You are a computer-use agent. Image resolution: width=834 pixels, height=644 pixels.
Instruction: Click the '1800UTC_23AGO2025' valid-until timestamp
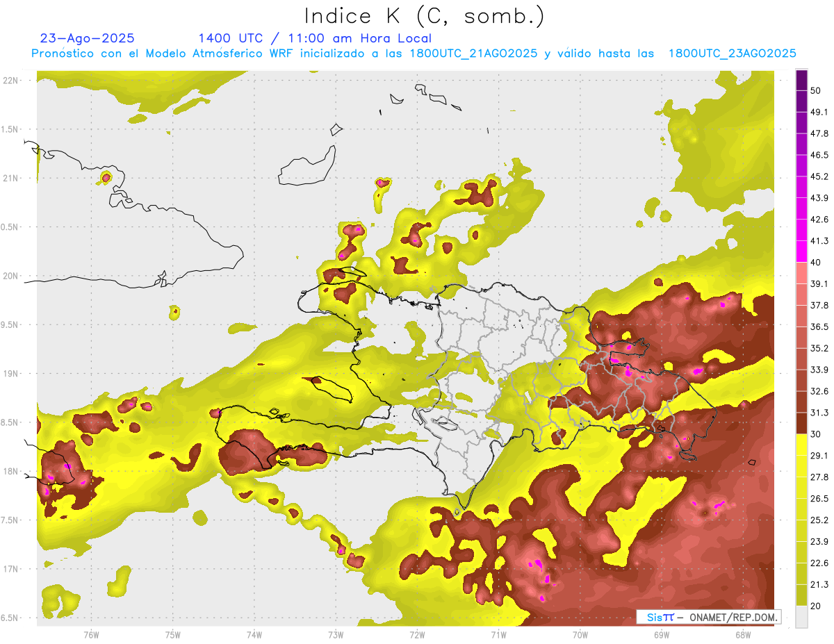[x=732, y=53]
